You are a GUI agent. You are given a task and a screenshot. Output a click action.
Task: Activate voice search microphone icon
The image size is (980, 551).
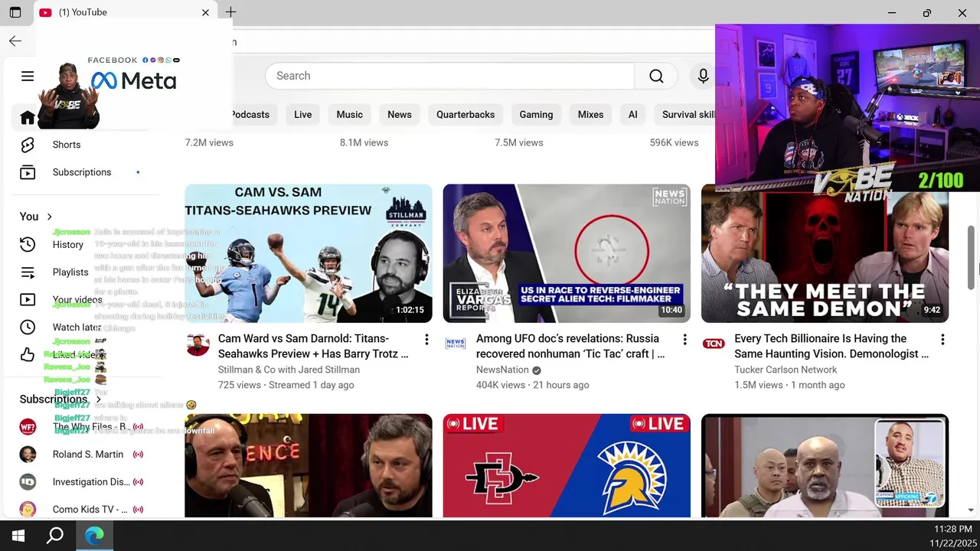pos(703,76)
